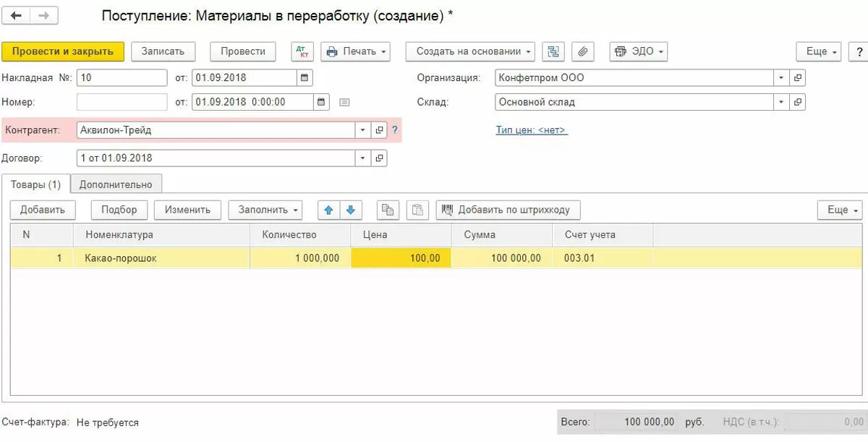Screen dimensions: 868x442
Task: Switch to the Дополнительно tab
Action: [116, 184]
